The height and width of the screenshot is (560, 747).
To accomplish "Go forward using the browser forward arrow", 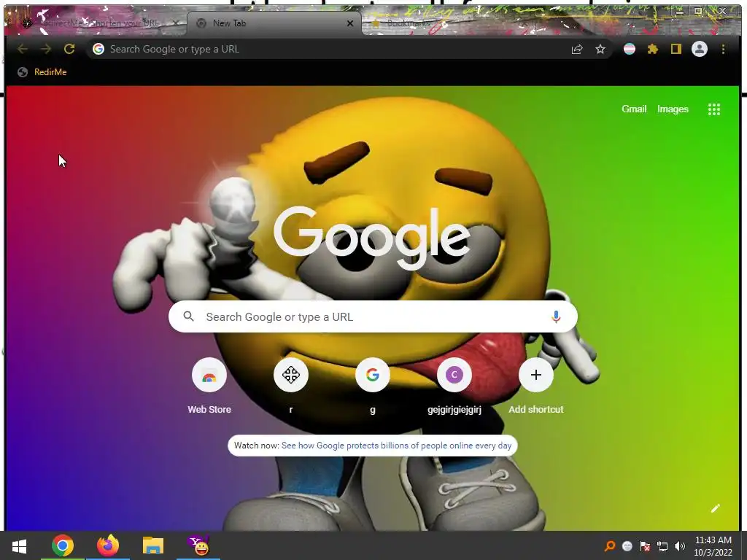I will click(x=46, y=49).
